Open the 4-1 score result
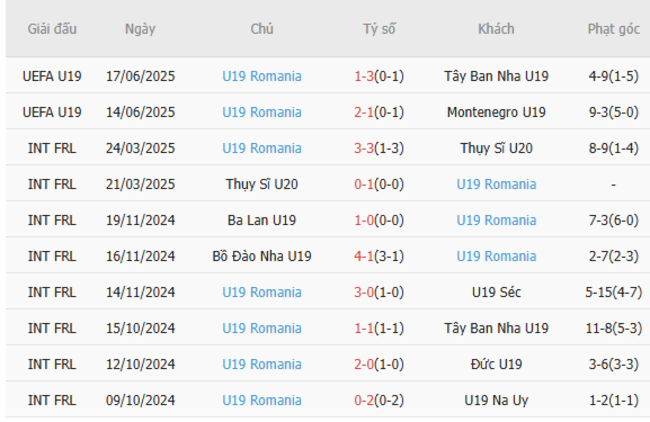650x422 pixels. point(365,256)
